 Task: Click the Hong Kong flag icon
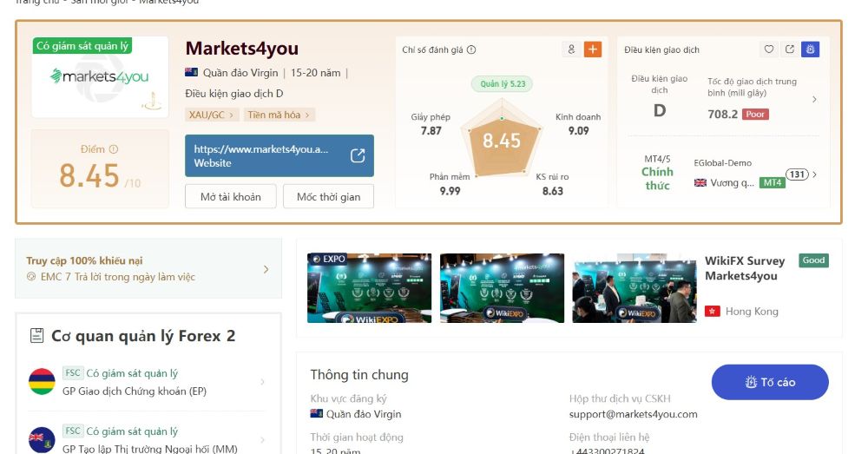click(712, 311)
